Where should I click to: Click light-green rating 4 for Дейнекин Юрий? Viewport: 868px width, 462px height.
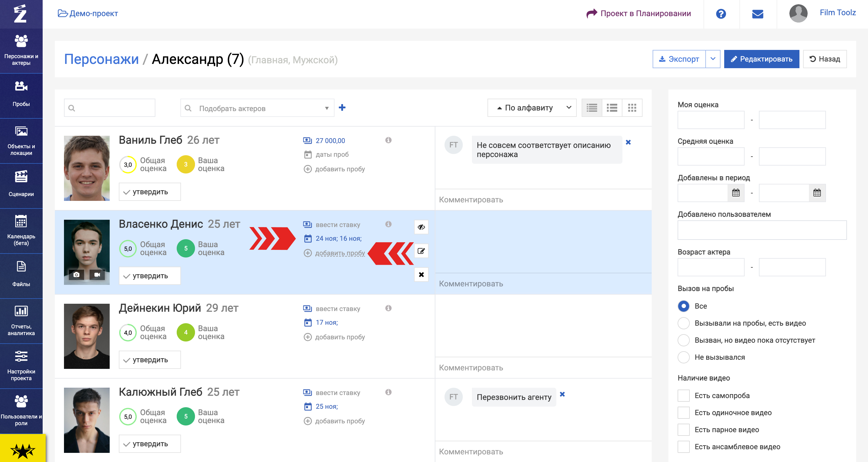(x=186, y=332)
